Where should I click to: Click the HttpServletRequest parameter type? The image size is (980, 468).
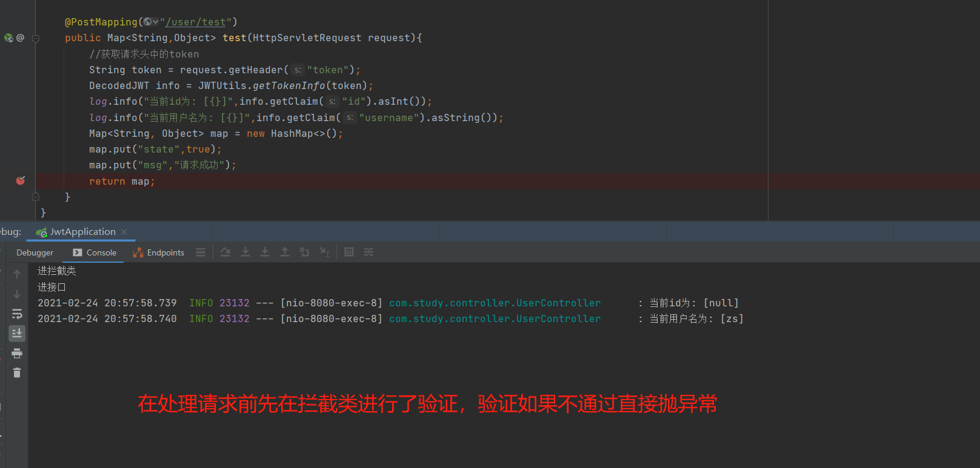coord(307,38)
